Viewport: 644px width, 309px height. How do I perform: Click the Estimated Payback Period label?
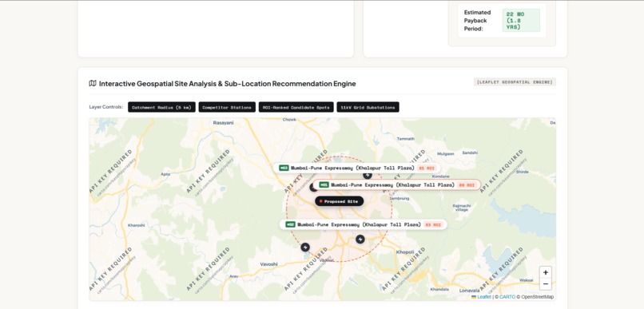[x=477, y=21]
